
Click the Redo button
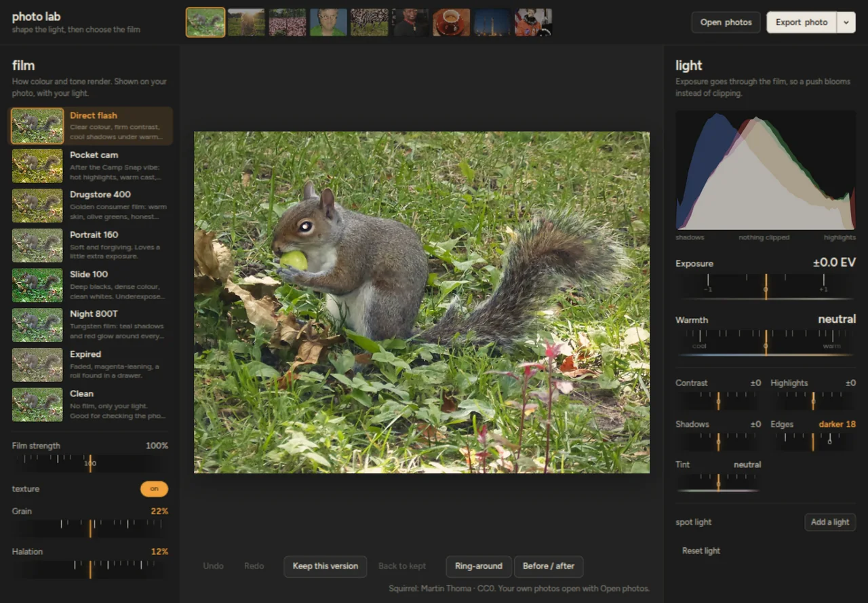point(254,566)
